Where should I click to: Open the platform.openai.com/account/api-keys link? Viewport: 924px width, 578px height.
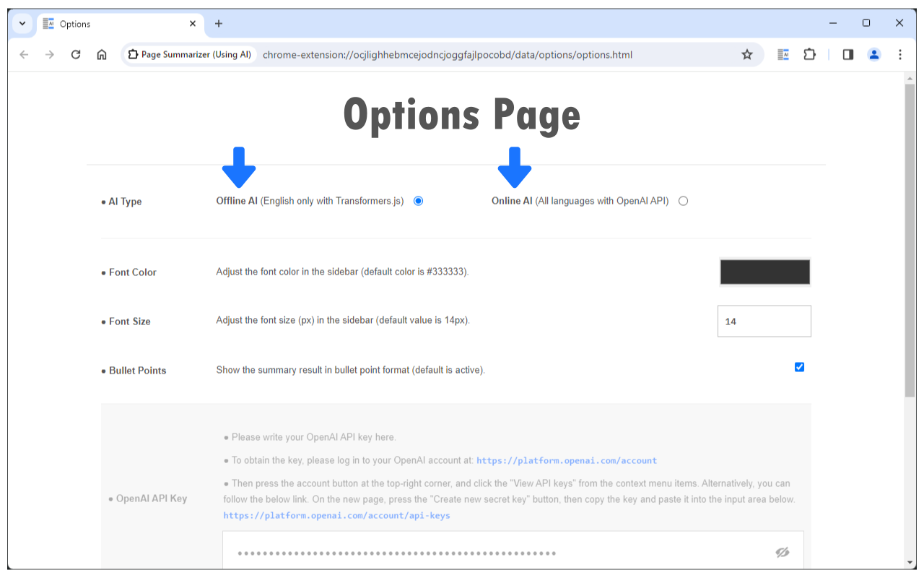(336, 515)
